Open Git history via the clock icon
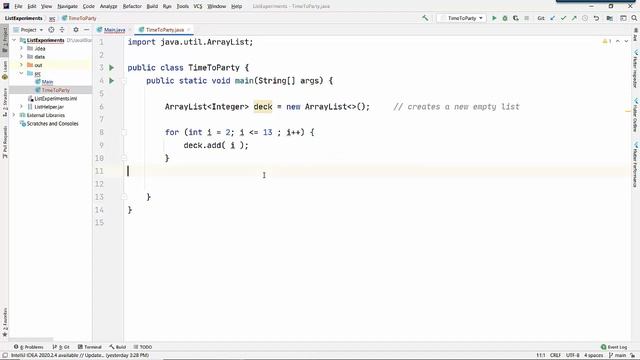The width and height of the screenshot is (640, 360). (x=585, y=18)
